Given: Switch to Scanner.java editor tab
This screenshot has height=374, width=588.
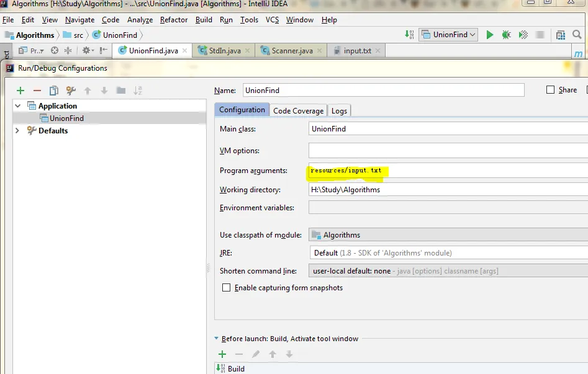Looking at the screenshot, I should [x=291, y=51].
